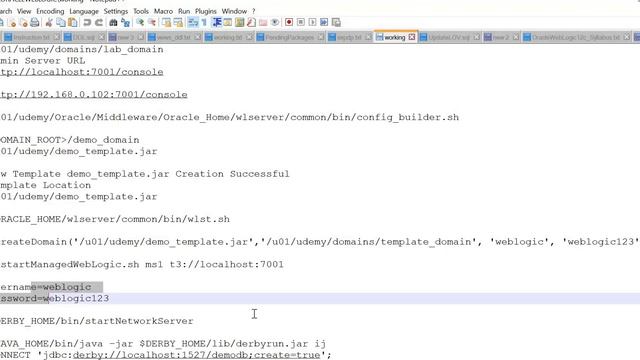Click the Zoom Out magnifier icon
640x360 pixels.
(x=152, y=22)
